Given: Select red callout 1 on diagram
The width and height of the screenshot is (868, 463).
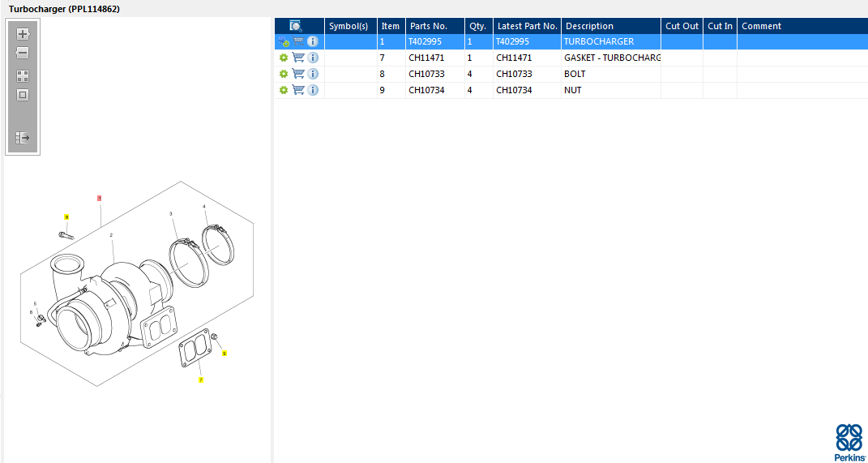Looking at the screenshot, I should click(100, 198).
